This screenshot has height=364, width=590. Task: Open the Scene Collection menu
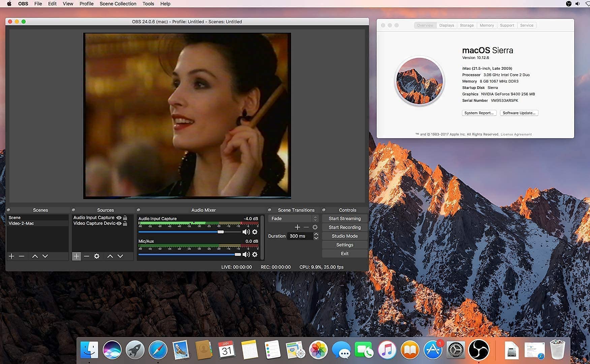pos(118,4)
